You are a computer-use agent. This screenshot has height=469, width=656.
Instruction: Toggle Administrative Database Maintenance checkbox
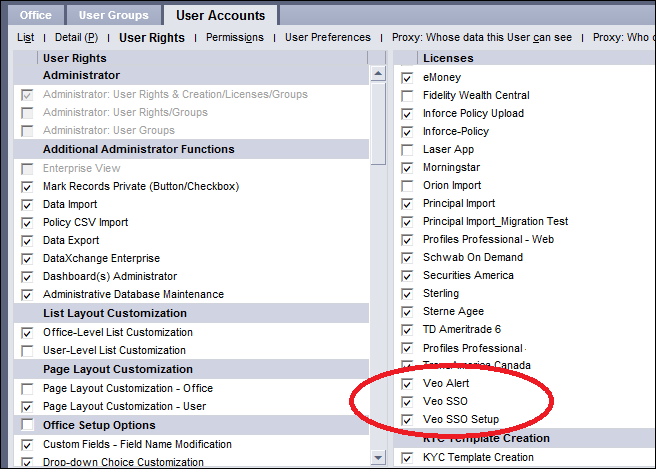tap(27, 295)
